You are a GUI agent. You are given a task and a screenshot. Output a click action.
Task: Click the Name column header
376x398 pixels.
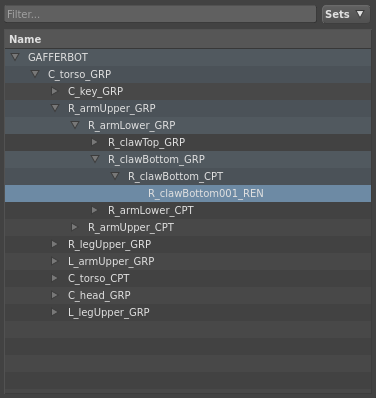[x=188, y=39]
